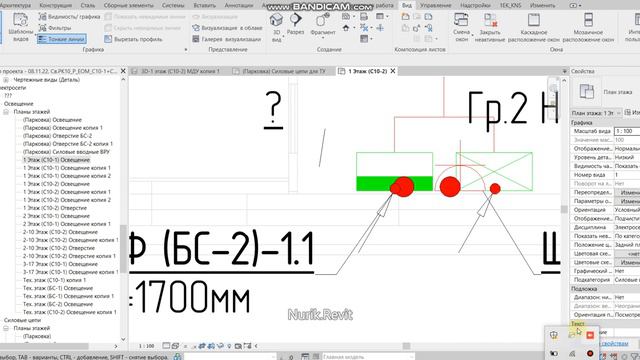Click Изменить button next to Параметры отображения

click(628, 201)
